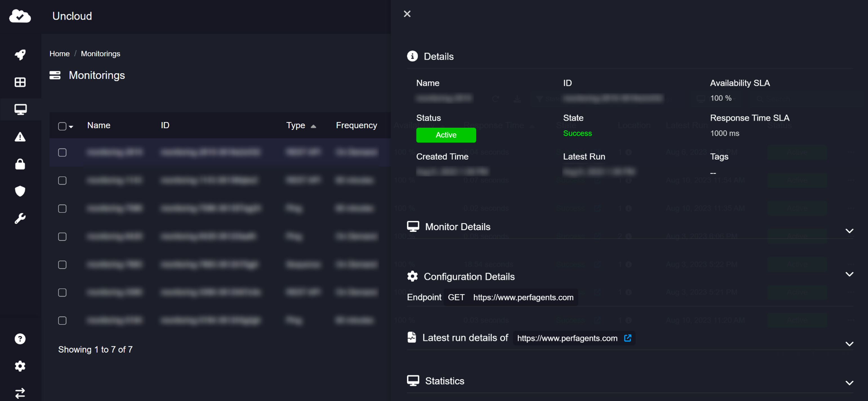Expand the Monitor Details section chevron
868x401 pixels.
(849, 231)
